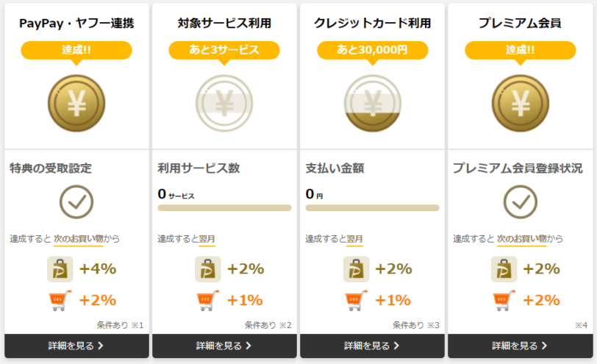This screenshot has width=597, height=364.
Task: Select the クレジットカード利用 card heading
Action: (372, 24)
